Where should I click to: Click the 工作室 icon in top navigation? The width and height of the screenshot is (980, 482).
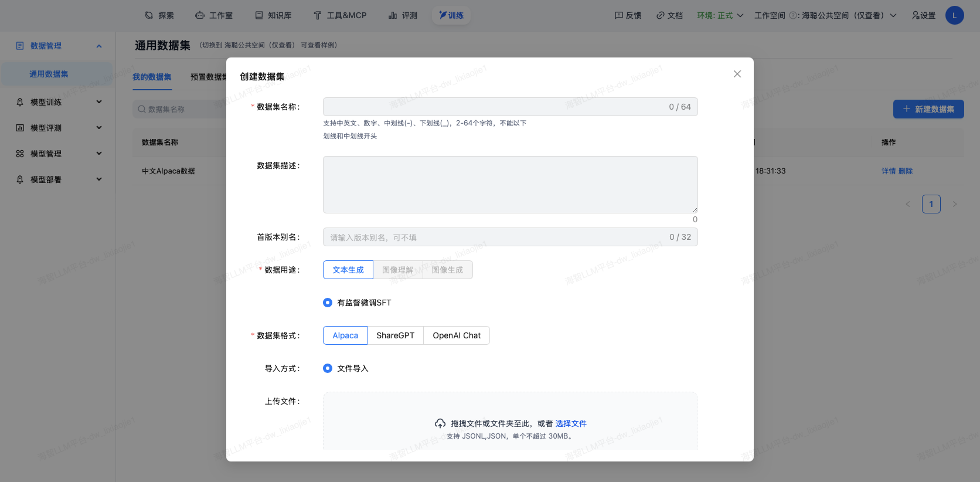click(x=200, y=15)
